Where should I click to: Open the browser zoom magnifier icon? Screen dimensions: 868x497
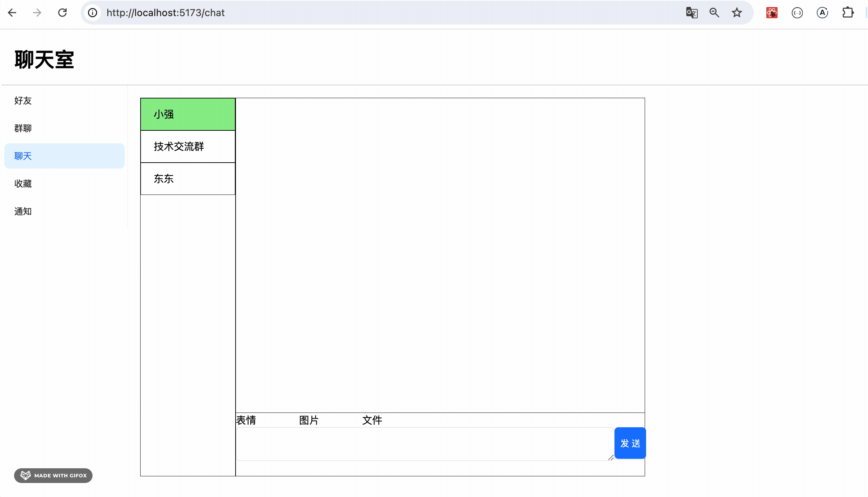[714, 13]
